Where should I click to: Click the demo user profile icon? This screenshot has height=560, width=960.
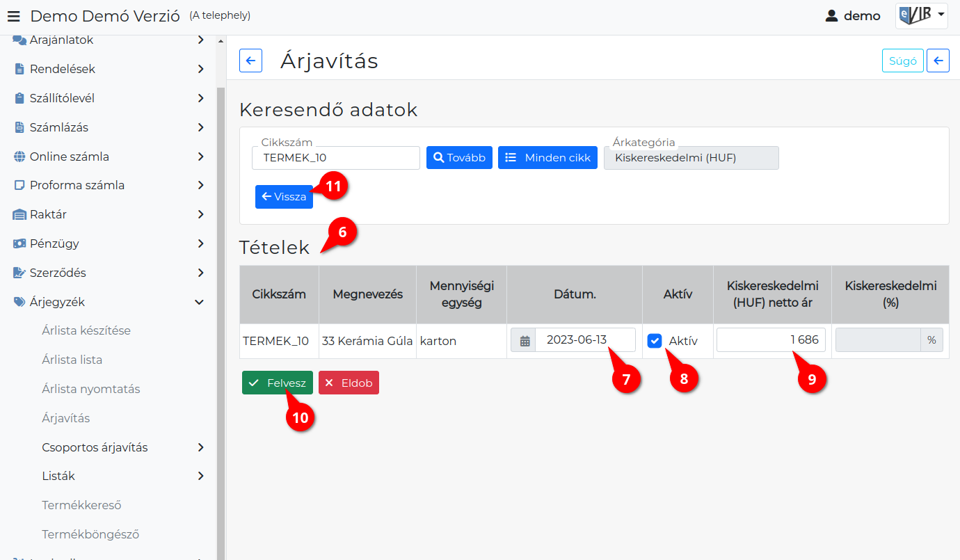pos(831,16)
